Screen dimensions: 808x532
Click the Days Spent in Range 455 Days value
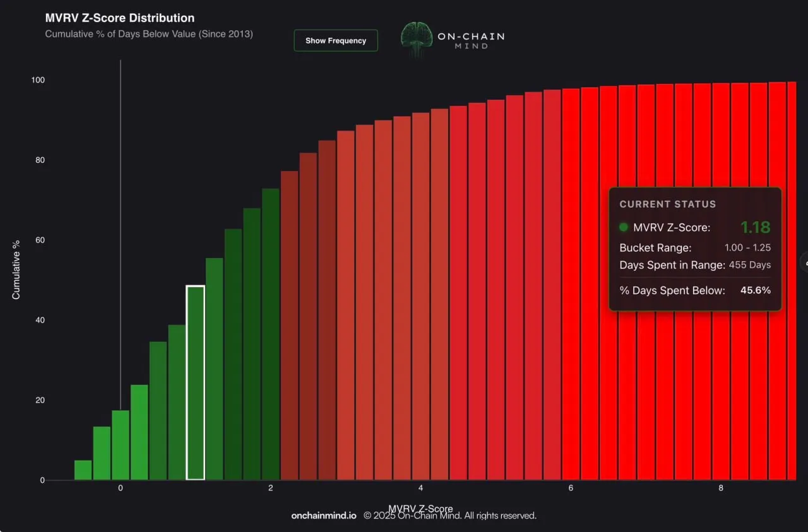click(x=749, y=265)
